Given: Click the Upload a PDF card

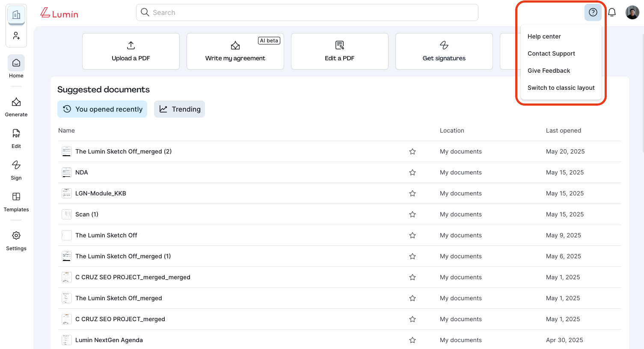Looking at the screenshot, I should point(131,51).
